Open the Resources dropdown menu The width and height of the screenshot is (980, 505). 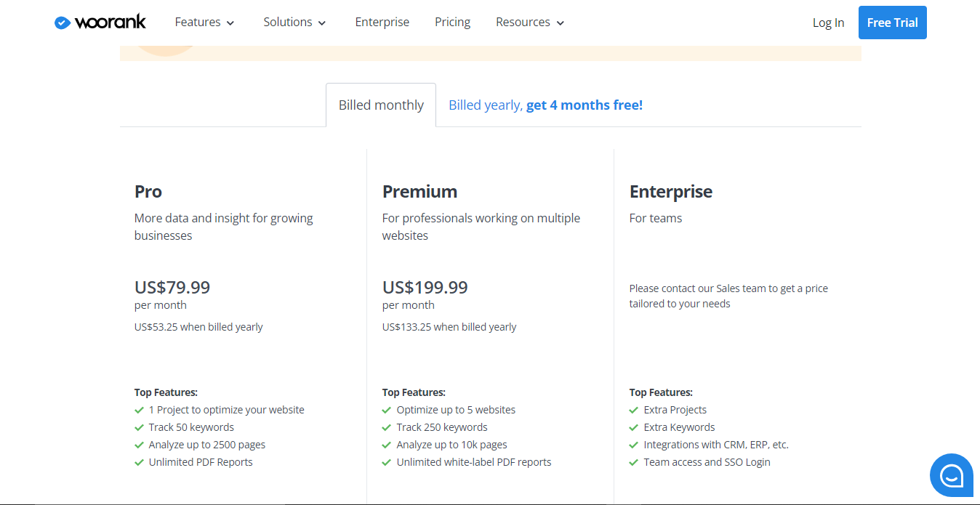[x=530, y=23]
